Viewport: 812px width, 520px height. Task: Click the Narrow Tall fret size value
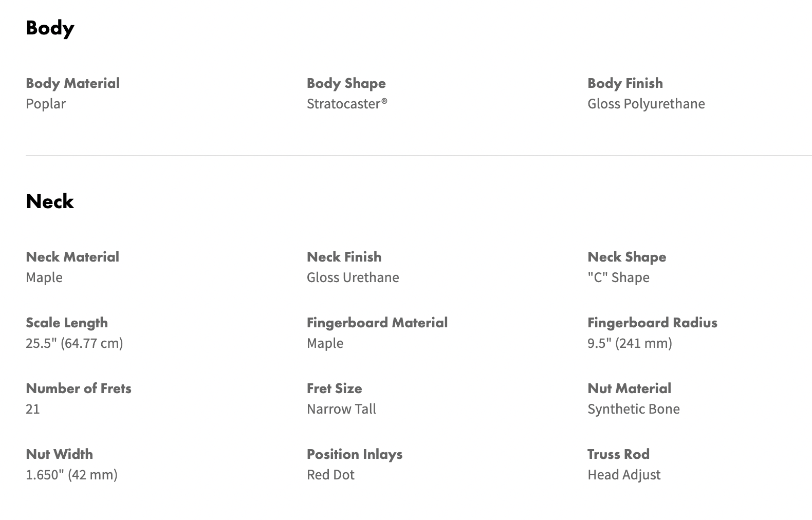[x=342, y=409]
